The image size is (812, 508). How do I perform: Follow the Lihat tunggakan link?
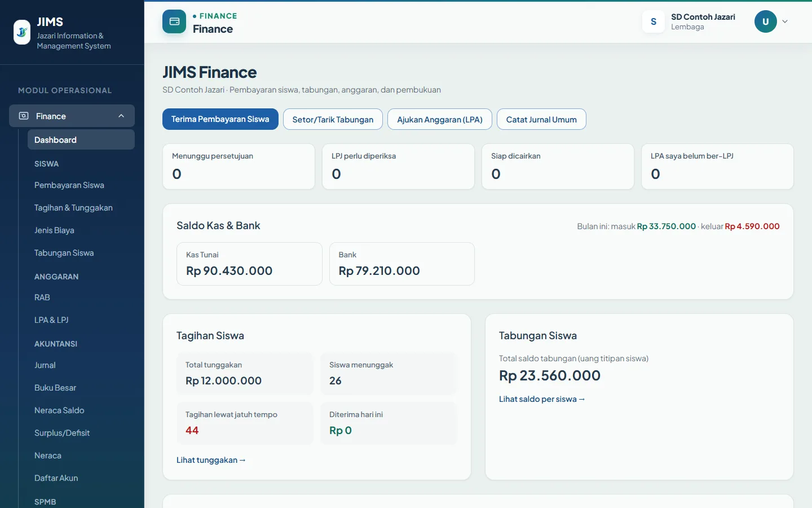pyautogui.click(x=211, y=460)
